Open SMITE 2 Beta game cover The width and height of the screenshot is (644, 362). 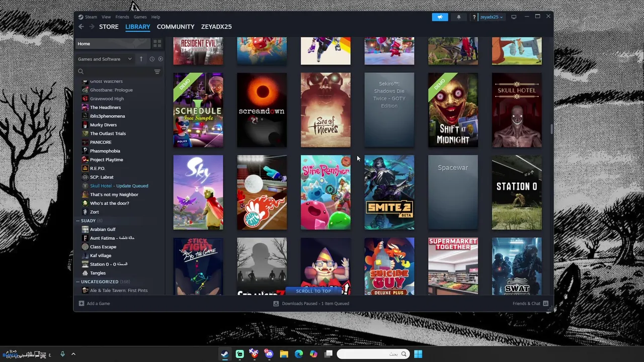(389, 193)
